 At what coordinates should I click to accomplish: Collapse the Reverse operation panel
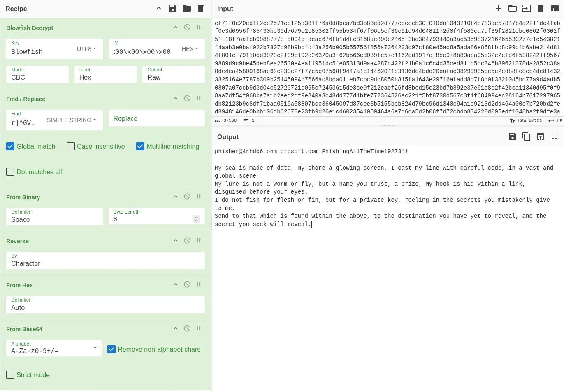(176, 240)
